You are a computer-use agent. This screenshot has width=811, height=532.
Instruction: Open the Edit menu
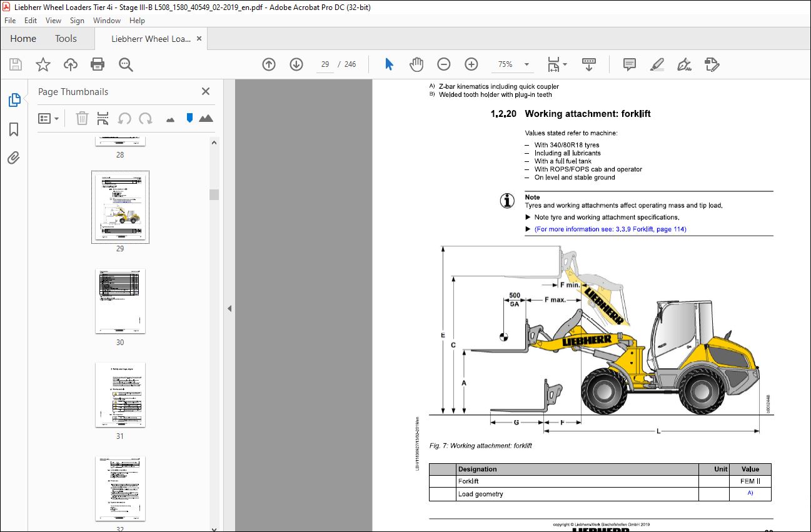point(31,21)
